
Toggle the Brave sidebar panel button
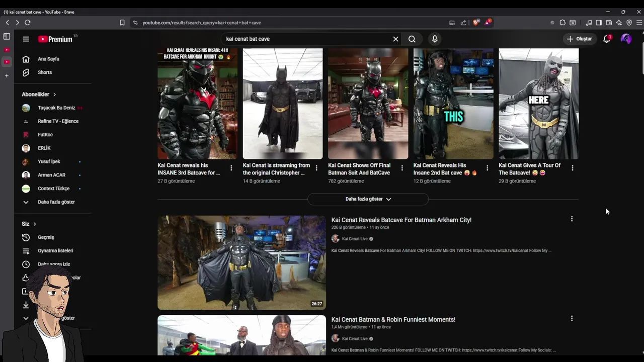coord(599,23)
